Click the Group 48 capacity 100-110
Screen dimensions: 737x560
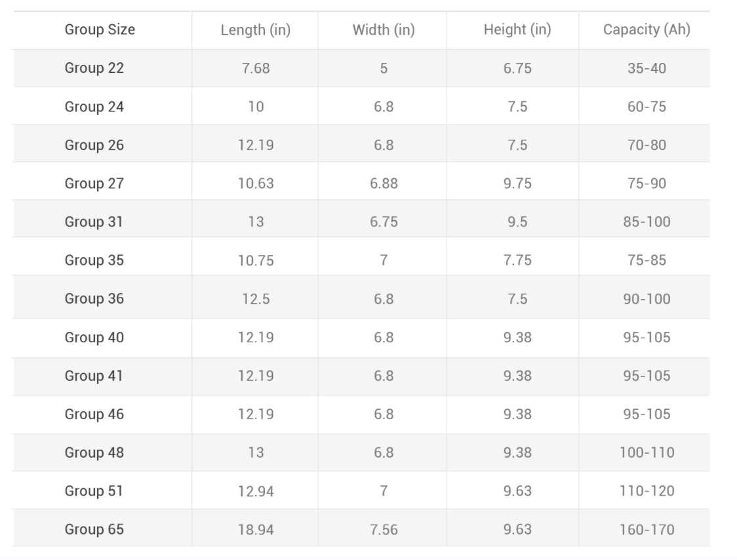(647, 453)
